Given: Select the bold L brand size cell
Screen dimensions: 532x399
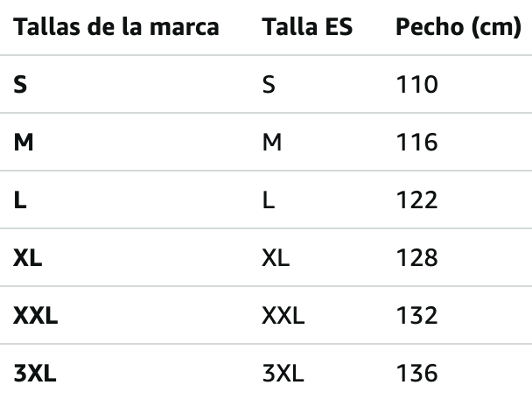Looking at the screenshot, I should [x=19, y=200].
